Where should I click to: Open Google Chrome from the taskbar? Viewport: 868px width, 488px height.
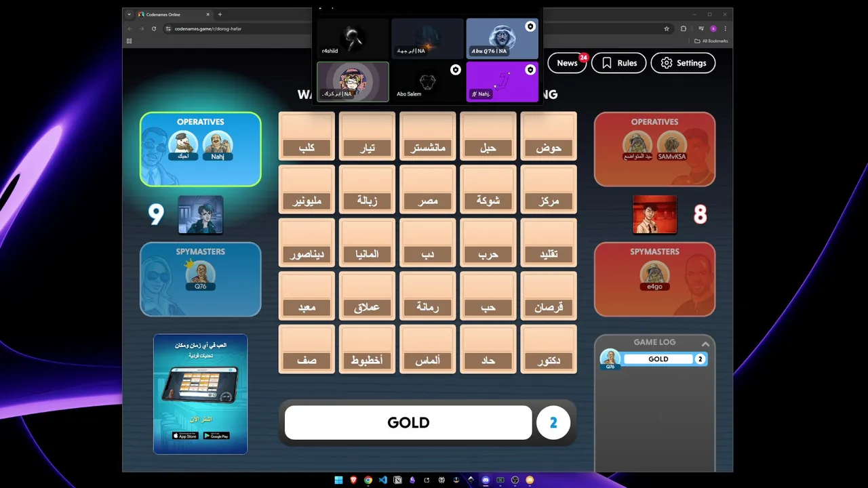click(368, 480)
